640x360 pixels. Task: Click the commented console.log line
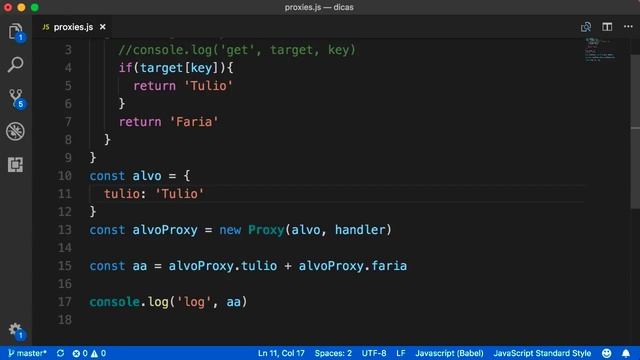click(x=237, y=50)
